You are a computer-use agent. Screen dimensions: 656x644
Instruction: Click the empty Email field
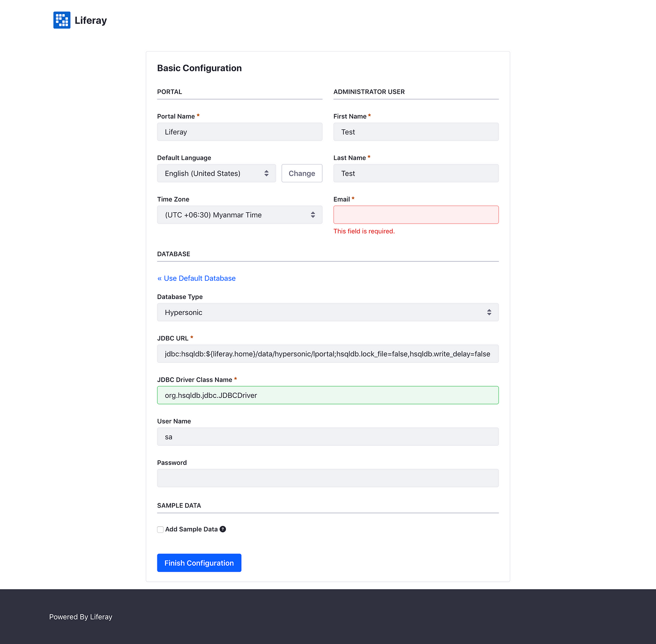(x=416, y=215)
